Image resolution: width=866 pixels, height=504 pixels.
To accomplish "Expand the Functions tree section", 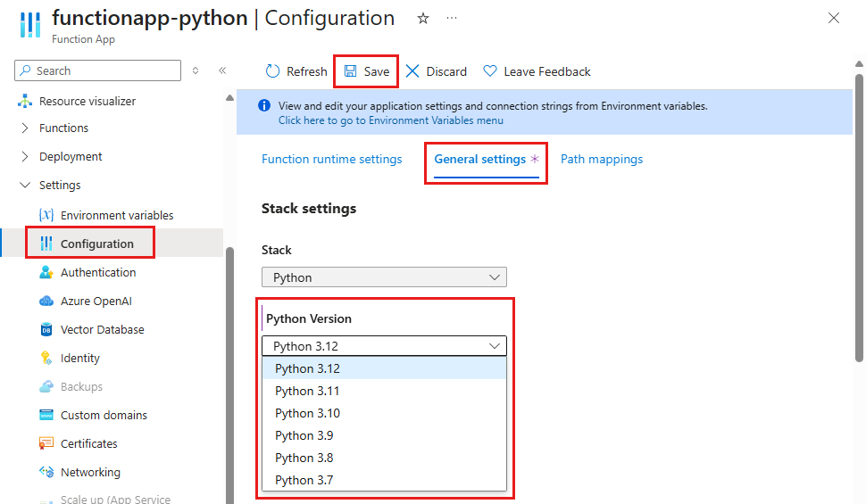I will (25, 128).
